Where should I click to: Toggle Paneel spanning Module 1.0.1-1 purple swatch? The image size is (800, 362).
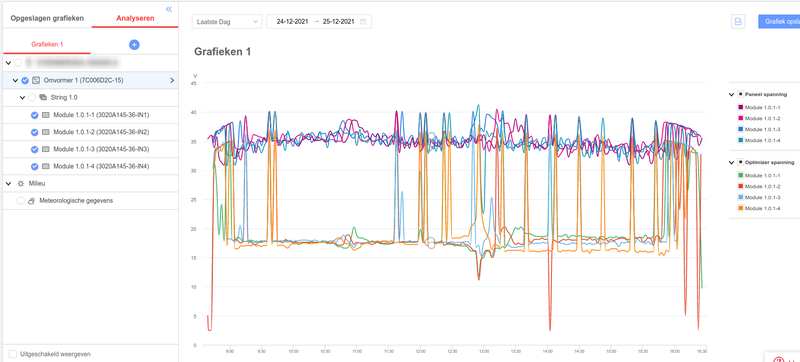[741, 108]
